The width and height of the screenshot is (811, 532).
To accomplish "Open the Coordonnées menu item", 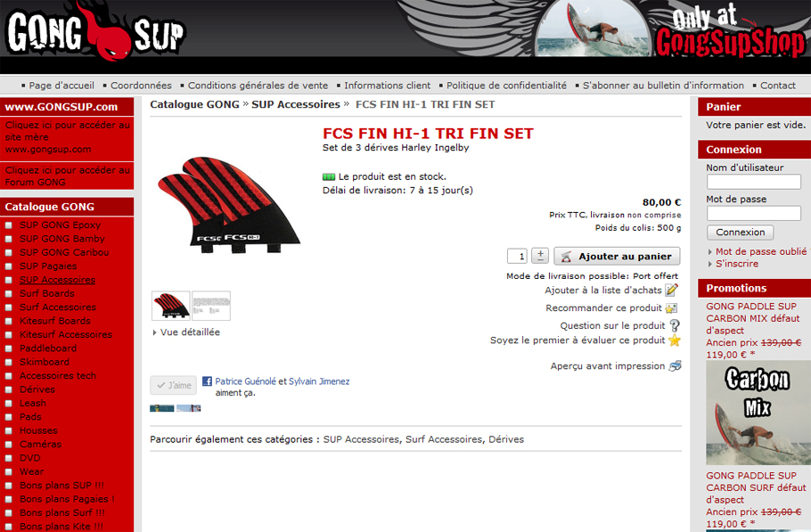I will click(x=141, y=86).
